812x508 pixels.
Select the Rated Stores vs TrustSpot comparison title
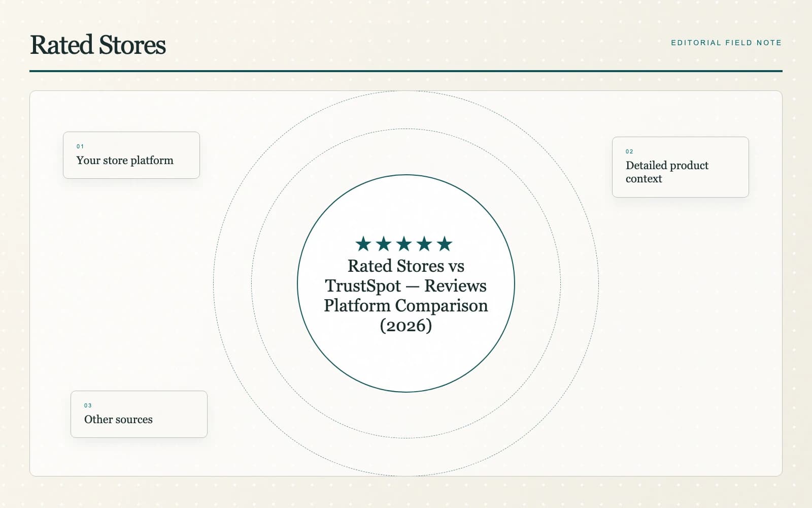tap(406, 296)
